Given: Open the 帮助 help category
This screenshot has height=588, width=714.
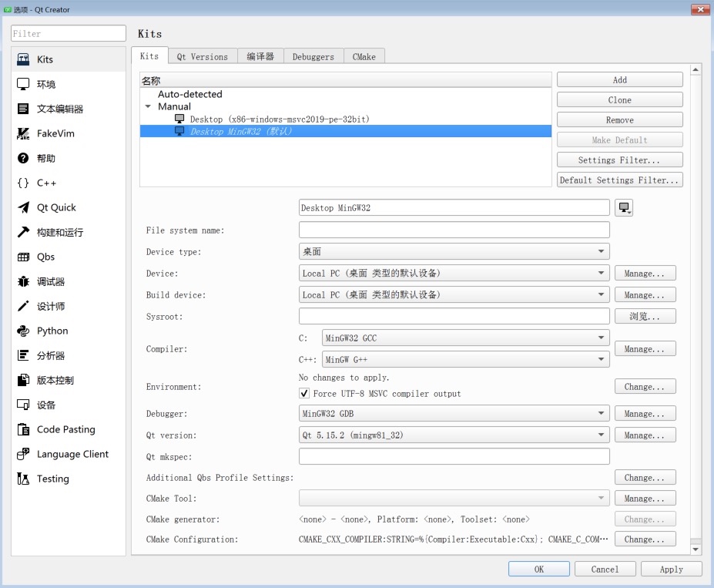Looking at the screenshot, I should click(x=69, y=158).
